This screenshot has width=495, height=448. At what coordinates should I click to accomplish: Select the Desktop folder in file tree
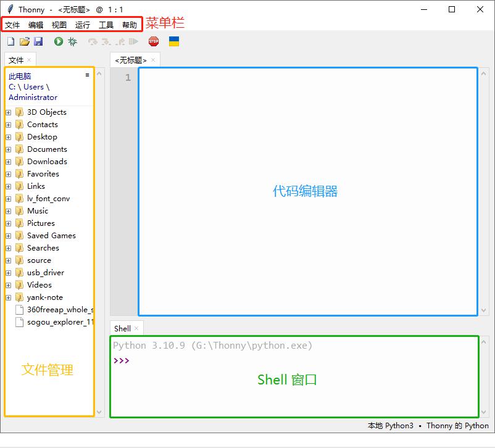point(42,137)
